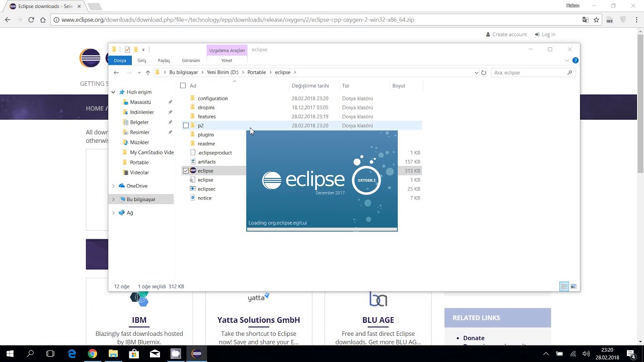Check the p2 folder checkbox

coord(186,126)
